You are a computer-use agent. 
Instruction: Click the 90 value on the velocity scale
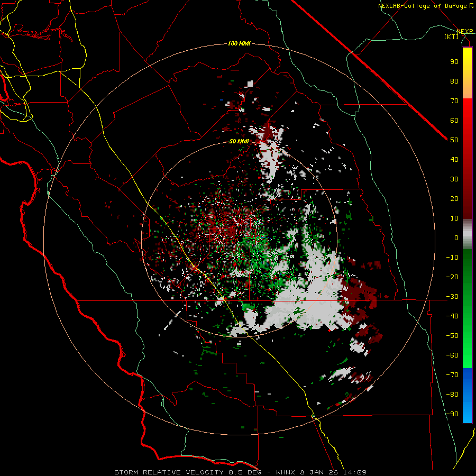(454, 62)
